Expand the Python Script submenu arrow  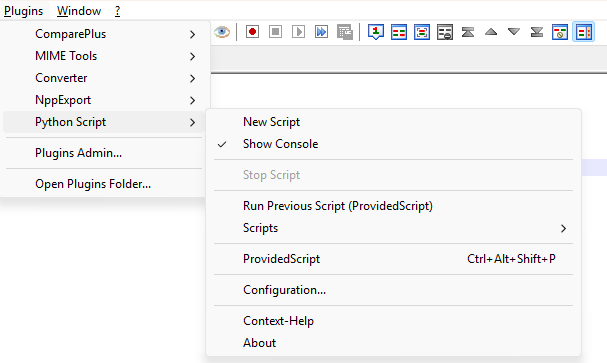192,123
